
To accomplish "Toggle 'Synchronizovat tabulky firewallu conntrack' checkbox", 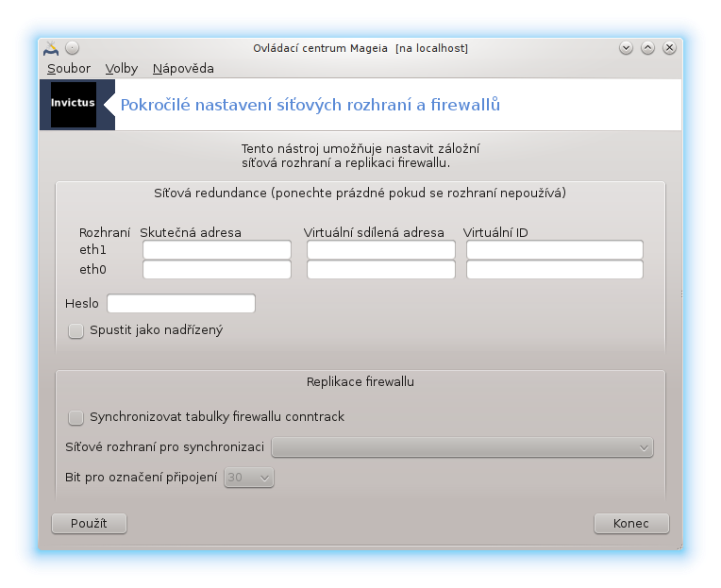I will 76,417.
